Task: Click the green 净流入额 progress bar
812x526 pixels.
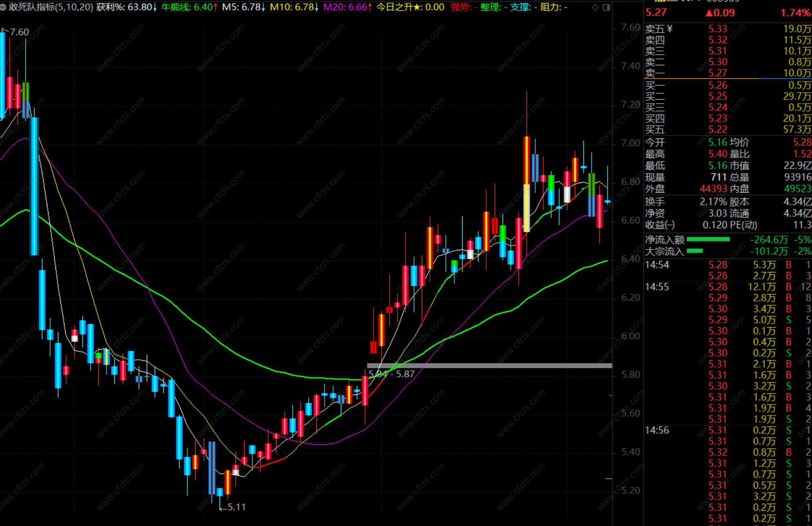Action: point(708,240)
